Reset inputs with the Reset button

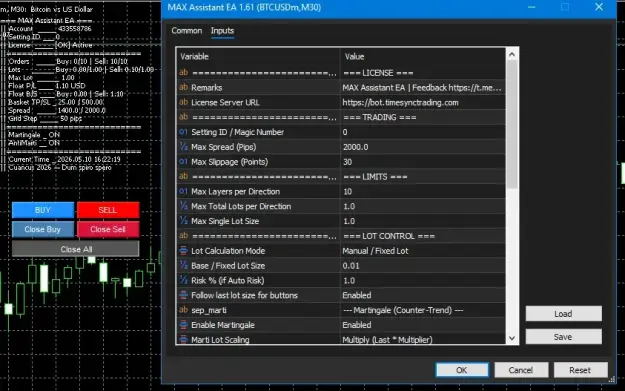coord(580,370)
